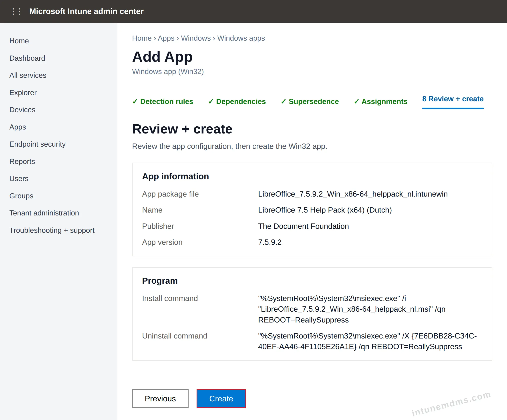Go to Users in the sidebar
The height and width of the screenshot is (420, 507).
(19, 179)
